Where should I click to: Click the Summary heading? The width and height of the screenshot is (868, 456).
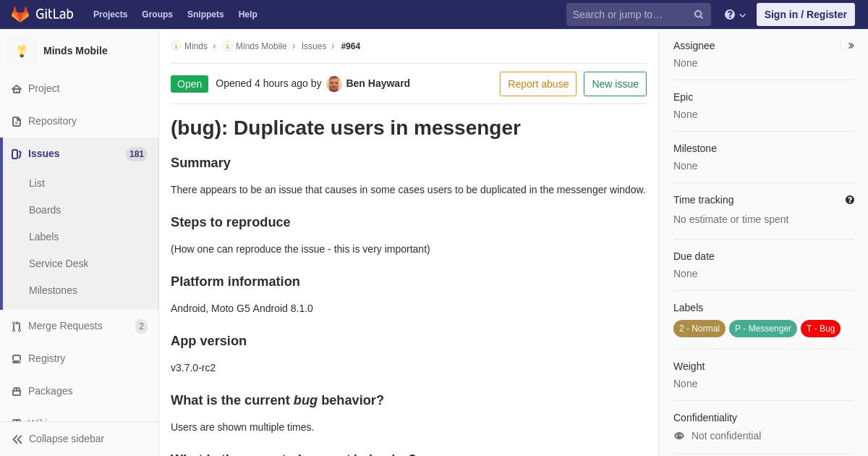tap(200, 163)
